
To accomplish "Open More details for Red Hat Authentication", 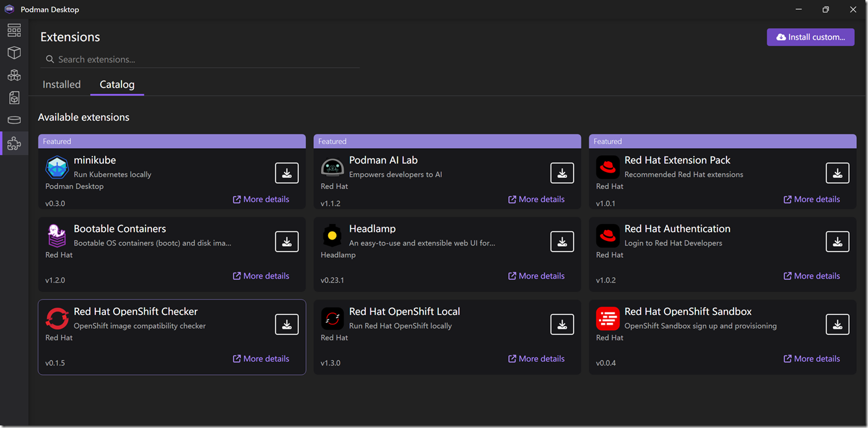I will (811, 276).
